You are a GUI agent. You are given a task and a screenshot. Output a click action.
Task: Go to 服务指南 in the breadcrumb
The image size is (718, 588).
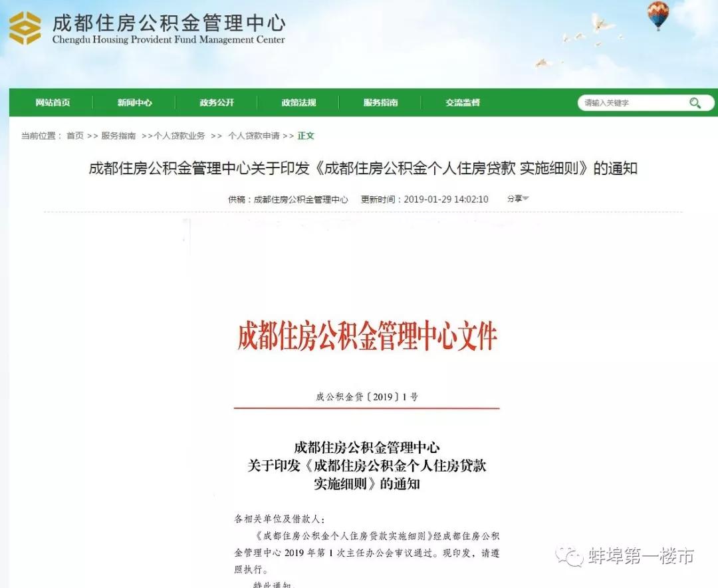pyautogui.click(x=118, y=136)
